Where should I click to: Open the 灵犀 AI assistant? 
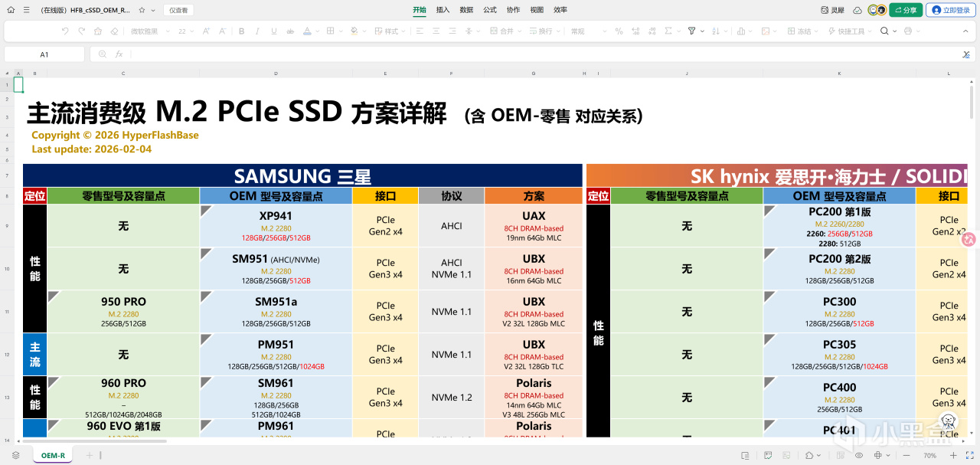(x=832, y=10)
